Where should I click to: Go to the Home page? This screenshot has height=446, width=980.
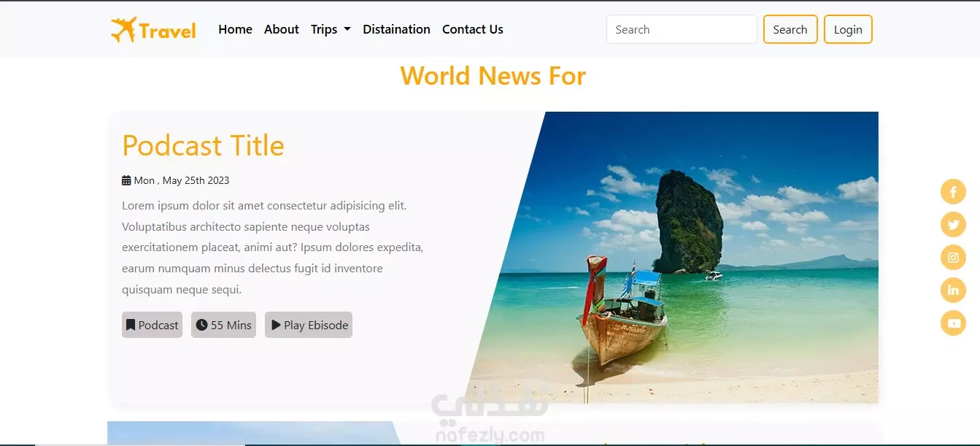235,29
